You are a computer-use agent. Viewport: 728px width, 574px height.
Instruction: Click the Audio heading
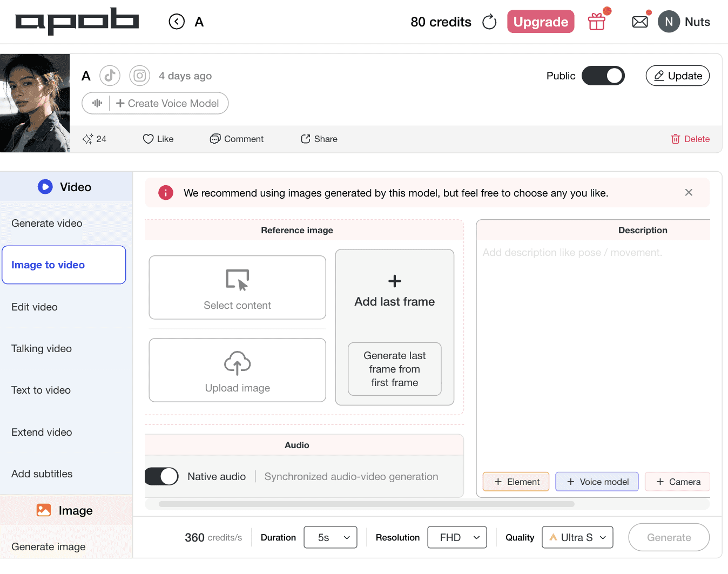point(297,445)
